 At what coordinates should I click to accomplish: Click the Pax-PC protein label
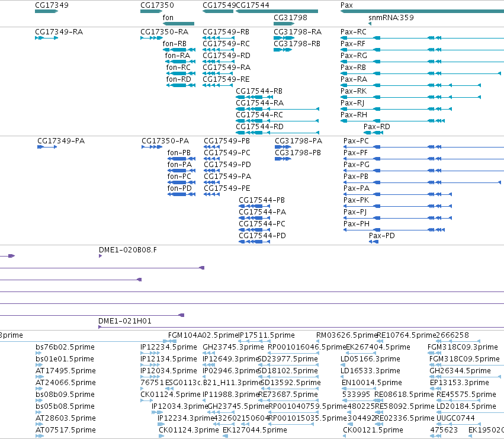point(356,141)
